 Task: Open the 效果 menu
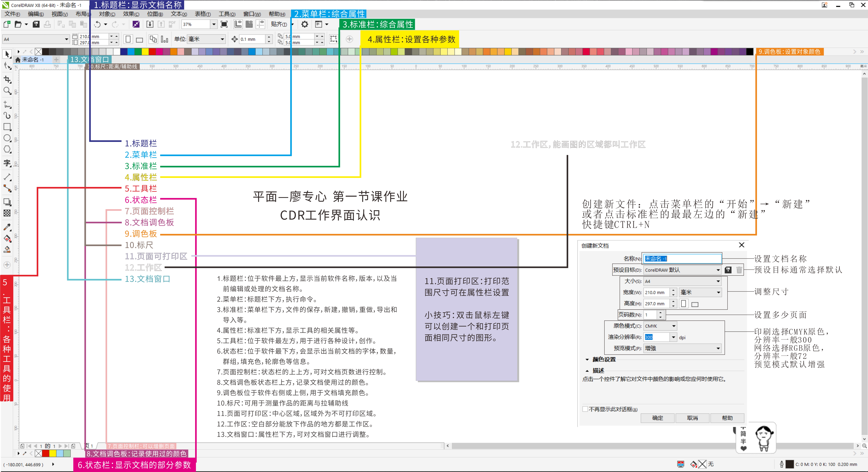point(131,14)
